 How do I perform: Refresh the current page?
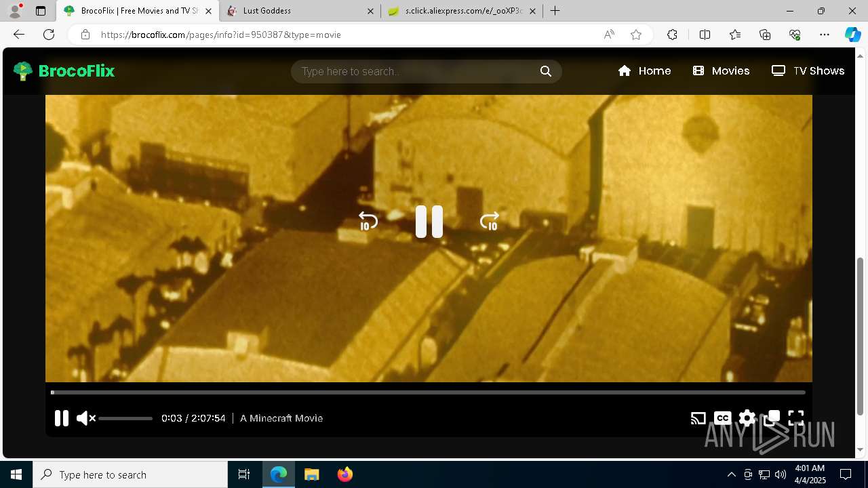tap(49, 35)
